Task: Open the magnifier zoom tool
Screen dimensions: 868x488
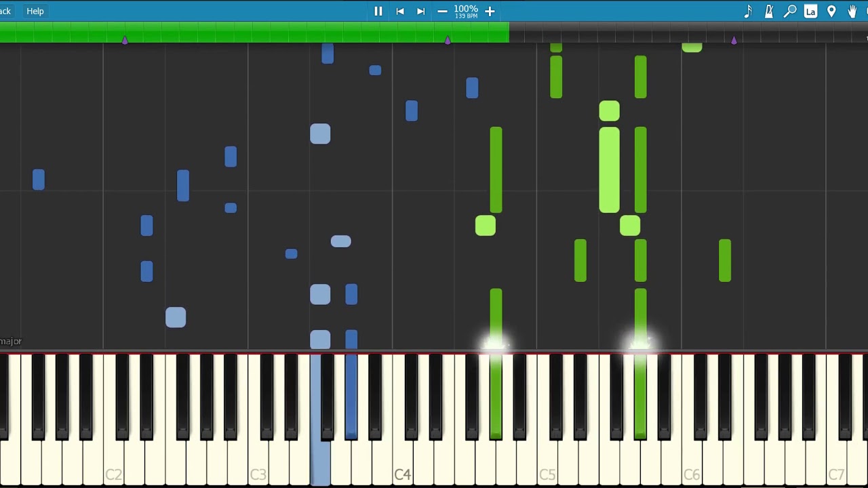Action: pyautogui.click(x=790, y=12)
